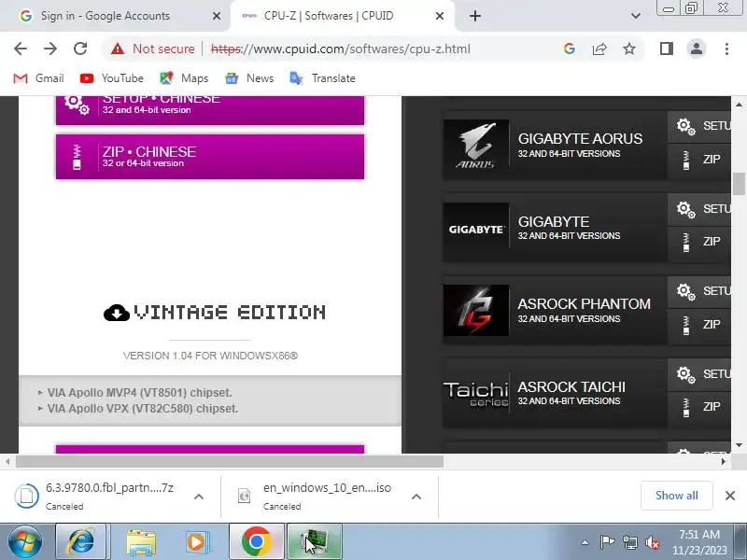Download ASRock Phantom ZIP version
This screenshot has height=560, width=747.
(x=698, y=325)
